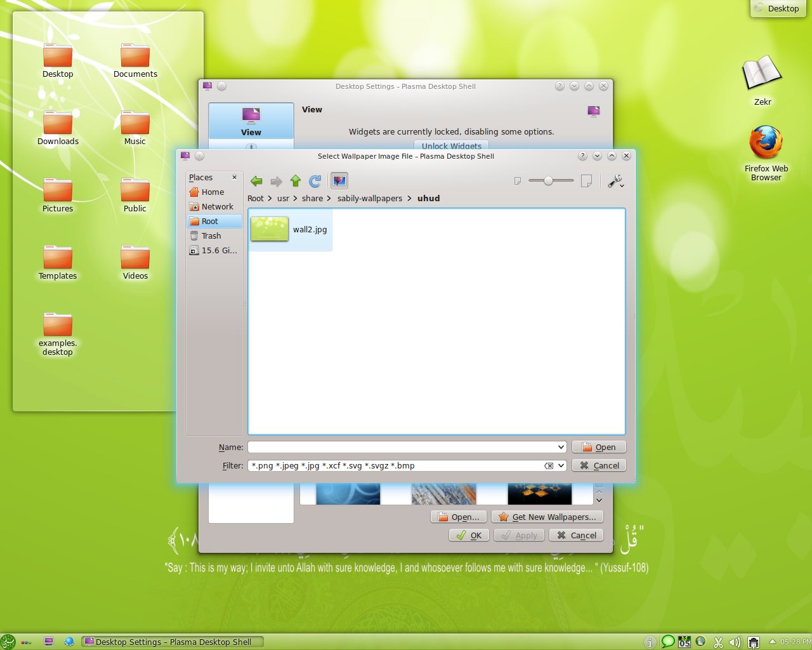This screenshot has width=812, height=650.
Task: Open the forward navigation arrow
Action: coord(276,181)
